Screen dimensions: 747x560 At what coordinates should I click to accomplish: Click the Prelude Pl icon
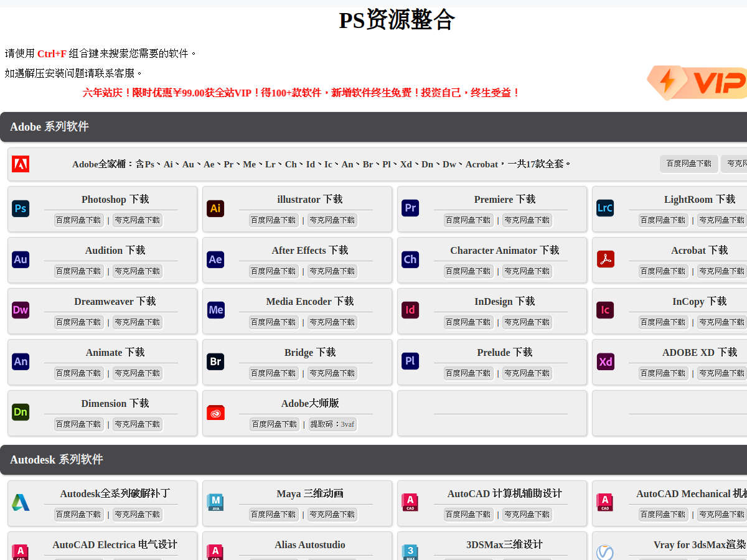coord(410,362)
